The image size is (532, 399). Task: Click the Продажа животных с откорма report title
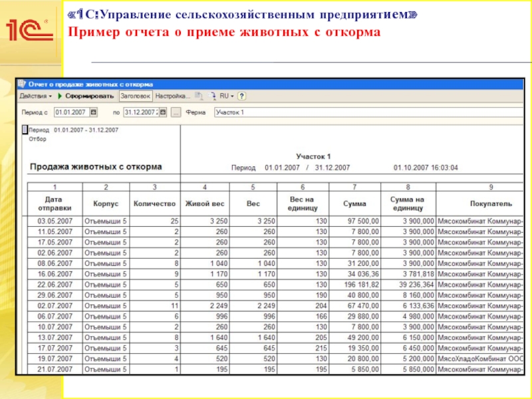click(96, 167)
